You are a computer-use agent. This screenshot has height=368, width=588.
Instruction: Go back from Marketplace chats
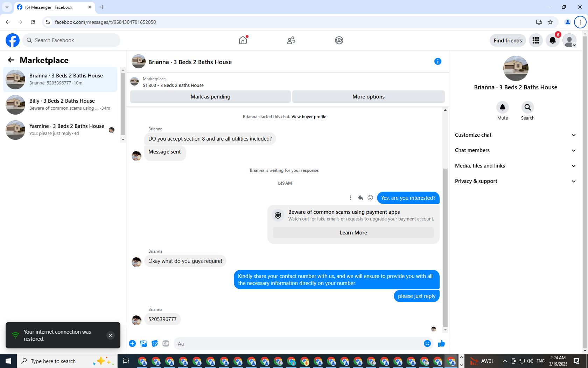[x=11, y=60]
